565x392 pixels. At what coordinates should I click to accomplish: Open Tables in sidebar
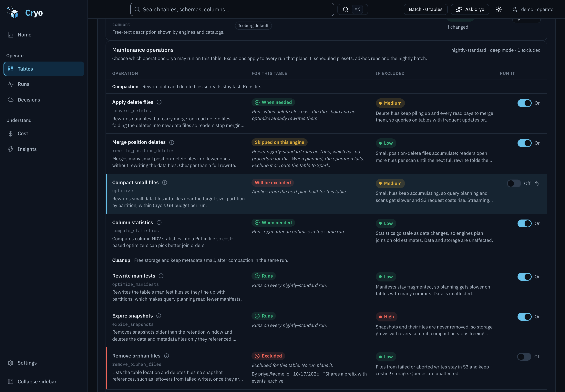point(44,69)
